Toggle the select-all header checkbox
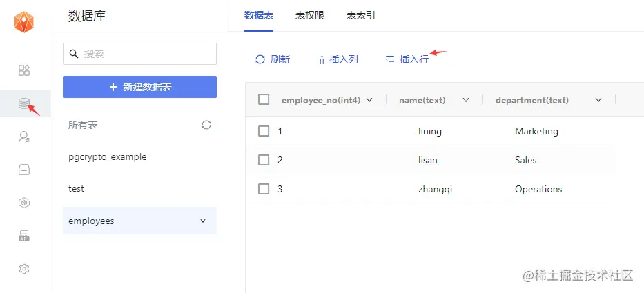This screenshot has height=293, width=644. pyautogui.click(x=264, y=99)
